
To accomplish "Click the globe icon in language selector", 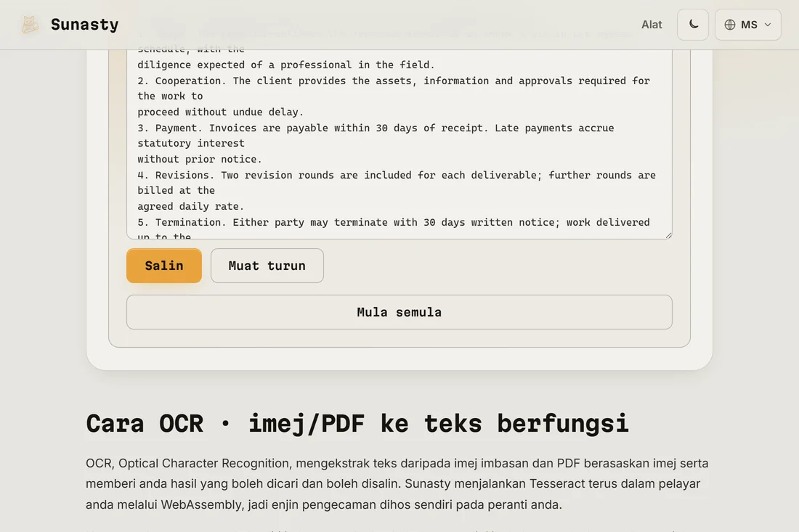I will click(x=730, y=25).
